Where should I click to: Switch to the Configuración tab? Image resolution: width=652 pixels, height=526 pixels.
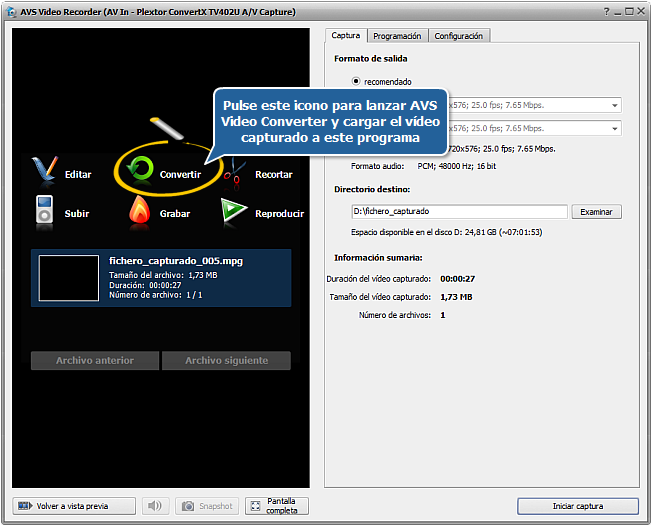pyautogui.click(x=459, y=36)
